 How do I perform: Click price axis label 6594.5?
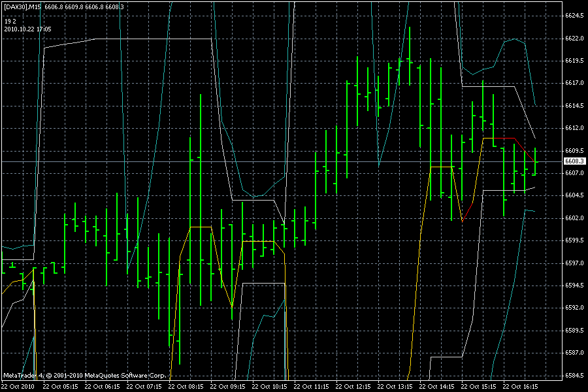click(574, 285)
